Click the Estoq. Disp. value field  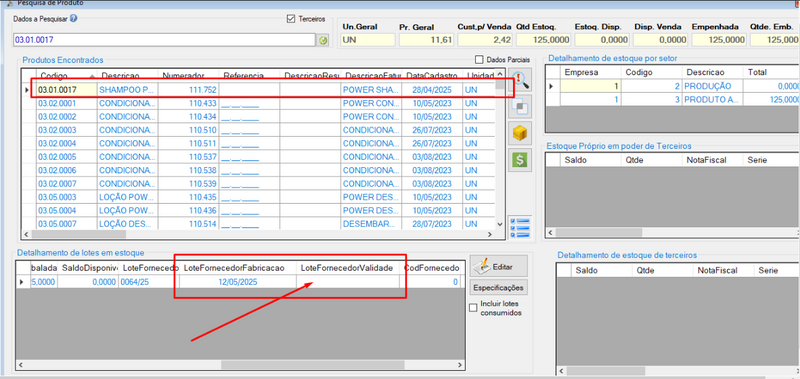pos(602,40)
